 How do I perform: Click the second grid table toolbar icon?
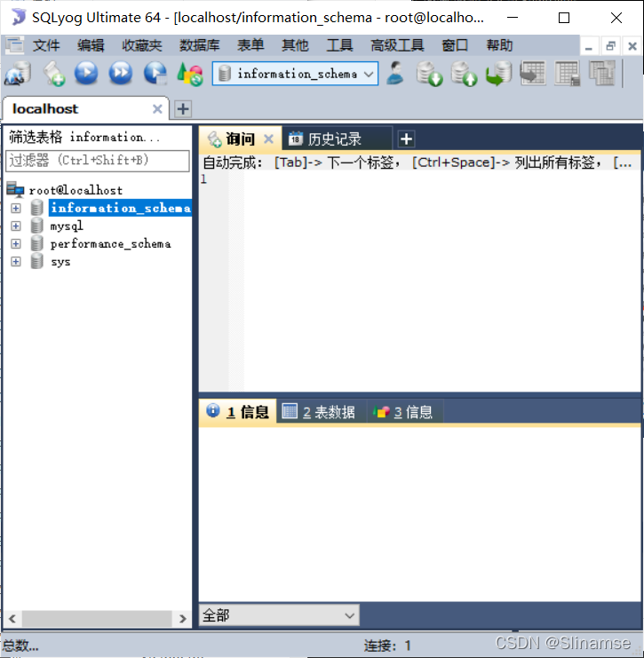click(568, 74)
